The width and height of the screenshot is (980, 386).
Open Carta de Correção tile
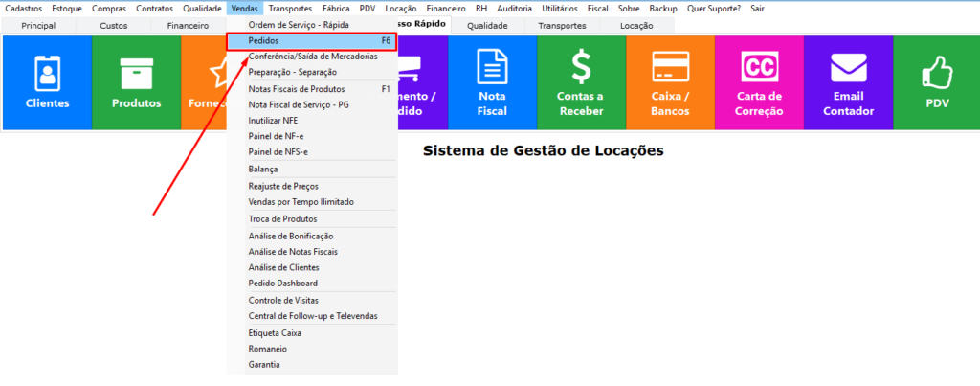tap(759, 82)
